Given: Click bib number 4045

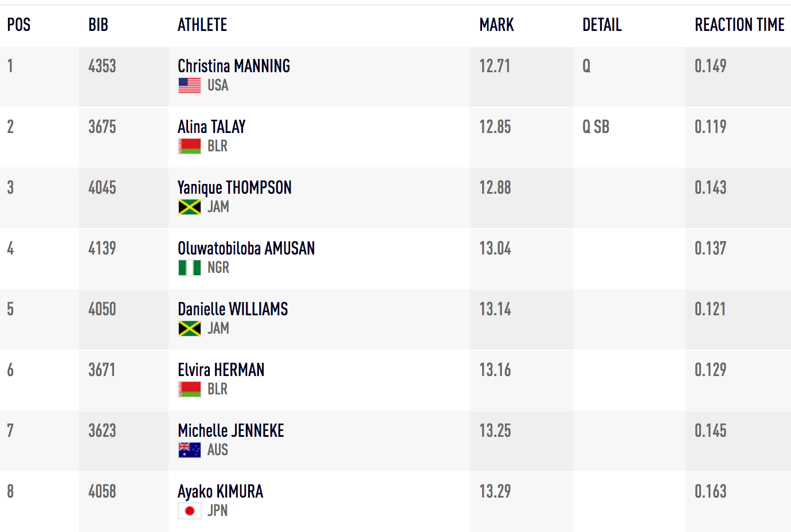Looking at the screenshot, I should tap(102, 187).
